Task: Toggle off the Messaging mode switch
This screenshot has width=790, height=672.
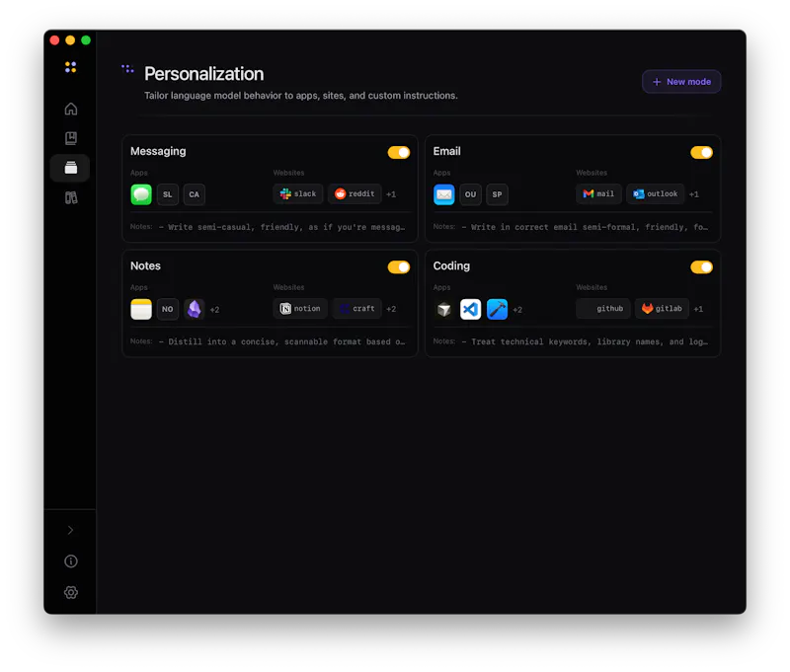Action: [399, 153]
